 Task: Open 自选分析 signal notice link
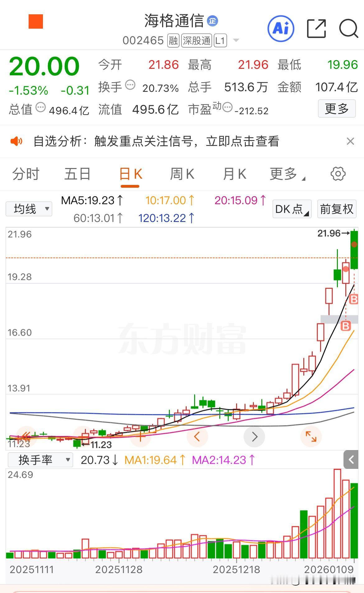(x=156, y=141)
